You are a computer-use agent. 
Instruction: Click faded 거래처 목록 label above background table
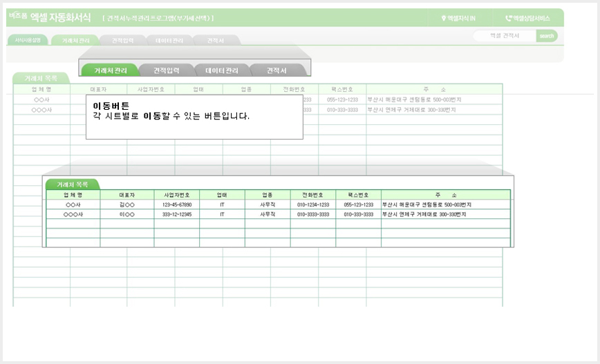[x=41, y=78]
